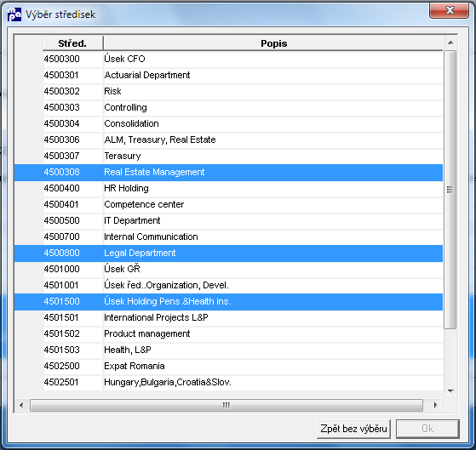
Task: Click the vertical scrollbar up arrow
Action: point(450,43)
